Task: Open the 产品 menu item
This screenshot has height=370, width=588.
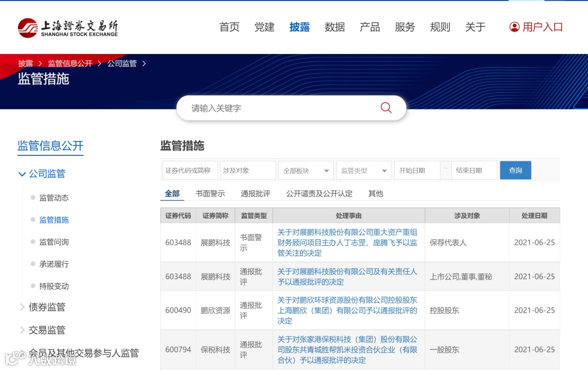Action: 370,27
